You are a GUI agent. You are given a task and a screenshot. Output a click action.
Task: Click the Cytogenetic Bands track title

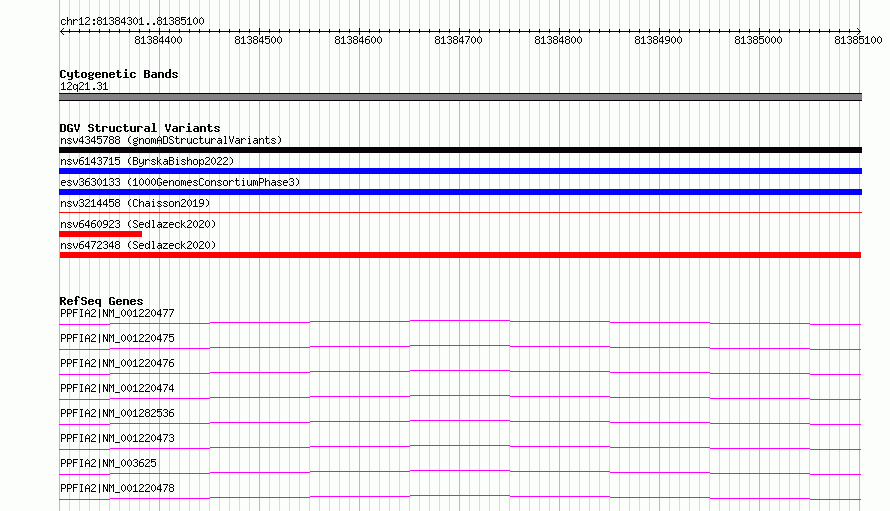point(119,74)
